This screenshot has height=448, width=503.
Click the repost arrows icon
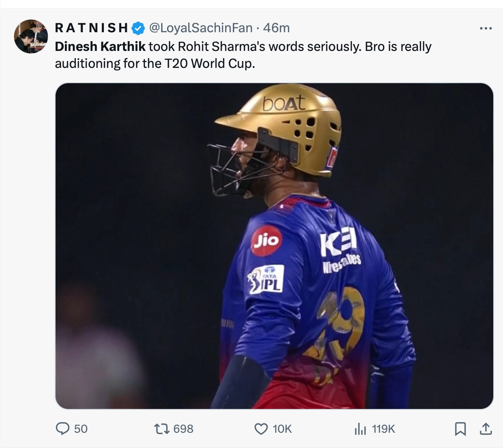click(x=162, y=429)
